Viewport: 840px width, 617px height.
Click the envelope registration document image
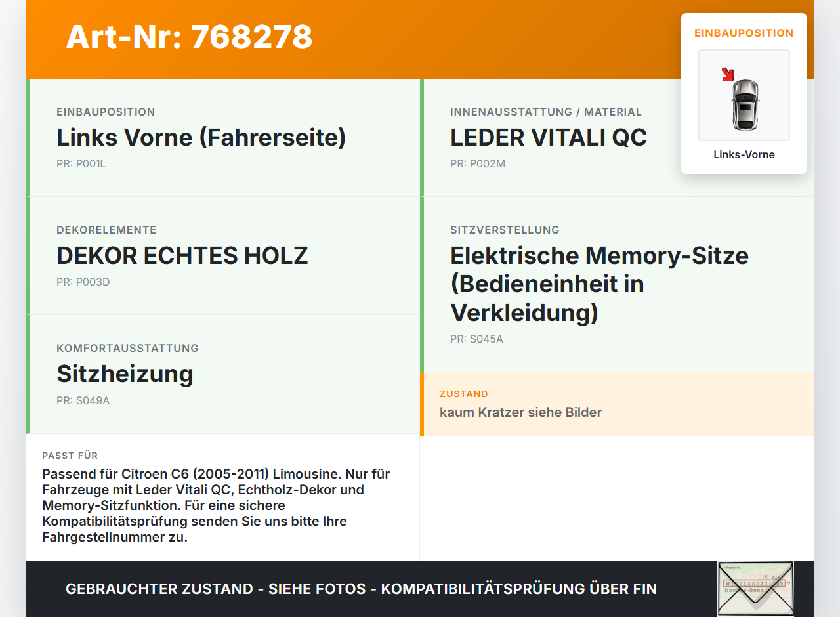[755, 589]
